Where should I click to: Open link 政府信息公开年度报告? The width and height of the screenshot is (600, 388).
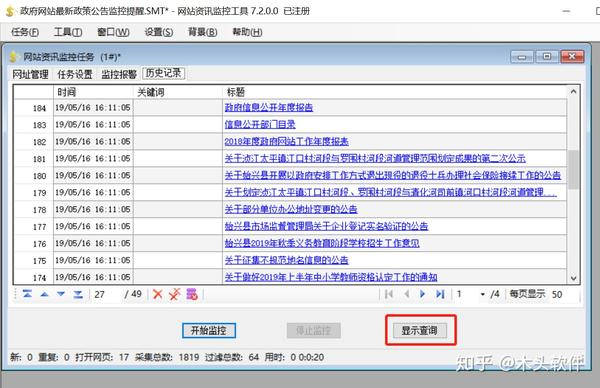(x=269, y=108)
